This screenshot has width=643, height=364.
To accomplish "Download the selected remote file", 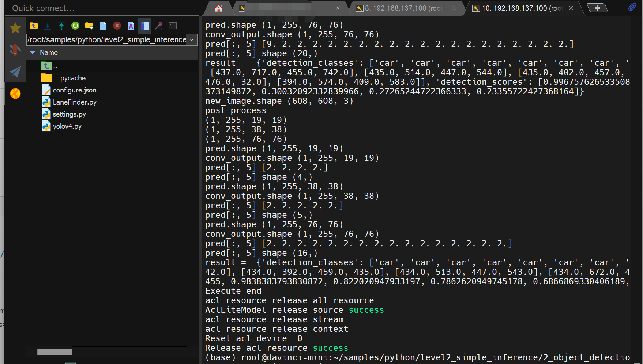I will [x=48, y=26].
